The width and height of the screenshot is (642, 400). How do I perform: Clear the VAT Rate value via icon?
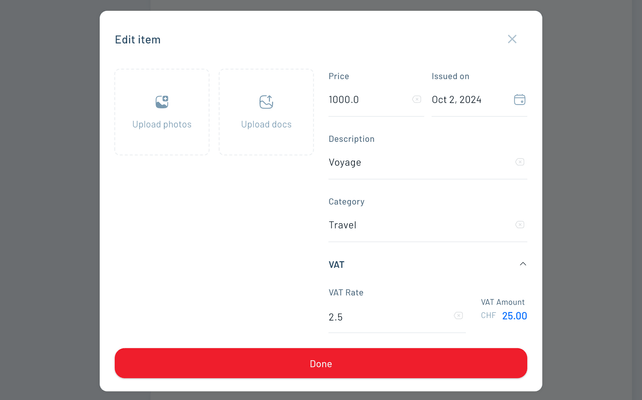point(458,316)
